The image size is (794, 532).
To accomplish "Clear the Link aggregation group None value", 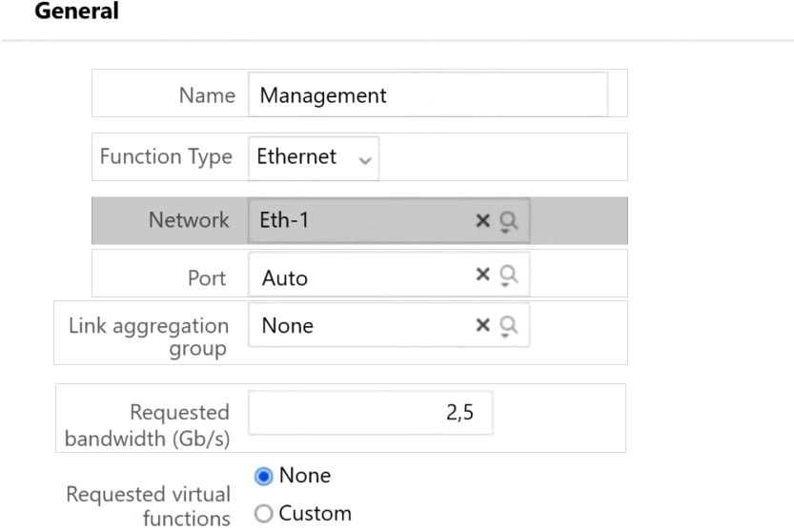I will pyautogui.click(x=482, y=325).
